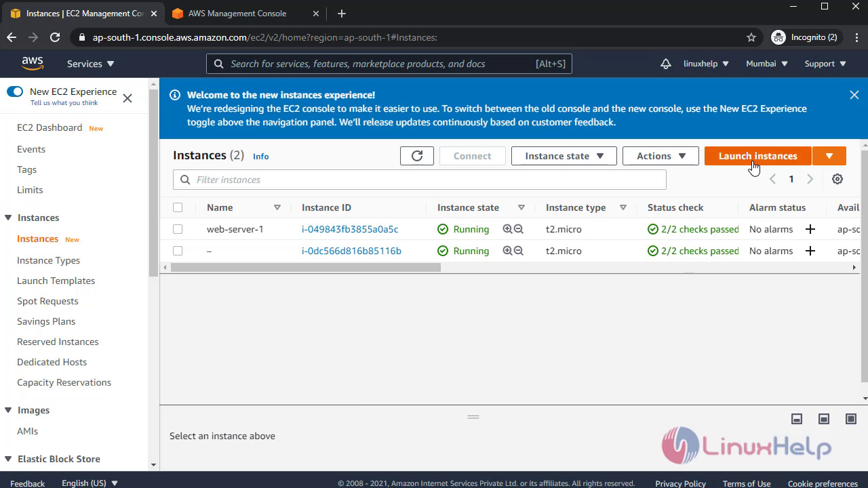Dismiss the welcome banner
868x488 pixels.
854,95
